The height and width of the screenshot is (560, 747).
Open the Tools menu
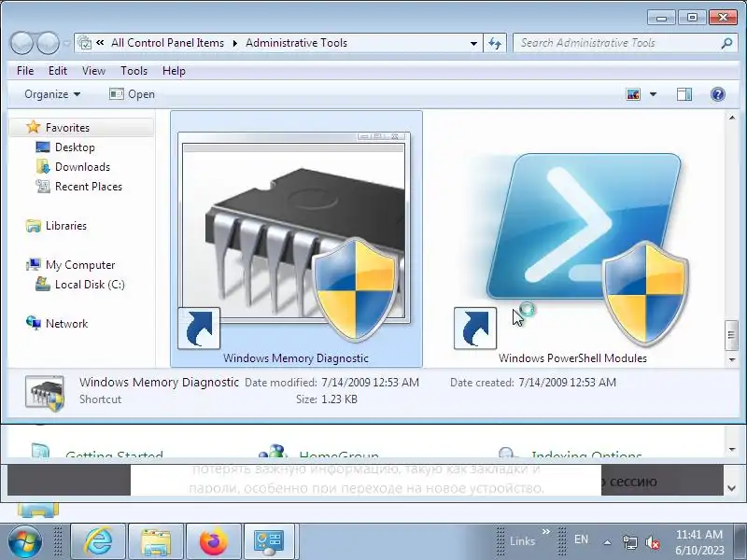pyautogui.click(x=134, y=71)
